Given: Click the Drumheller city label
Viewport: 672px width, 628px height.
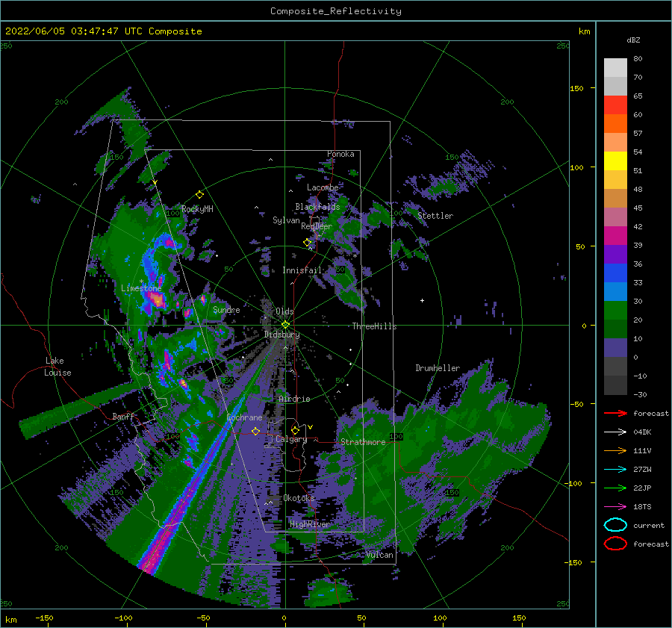Looking at the screenshot, I should tap(438, 368).
